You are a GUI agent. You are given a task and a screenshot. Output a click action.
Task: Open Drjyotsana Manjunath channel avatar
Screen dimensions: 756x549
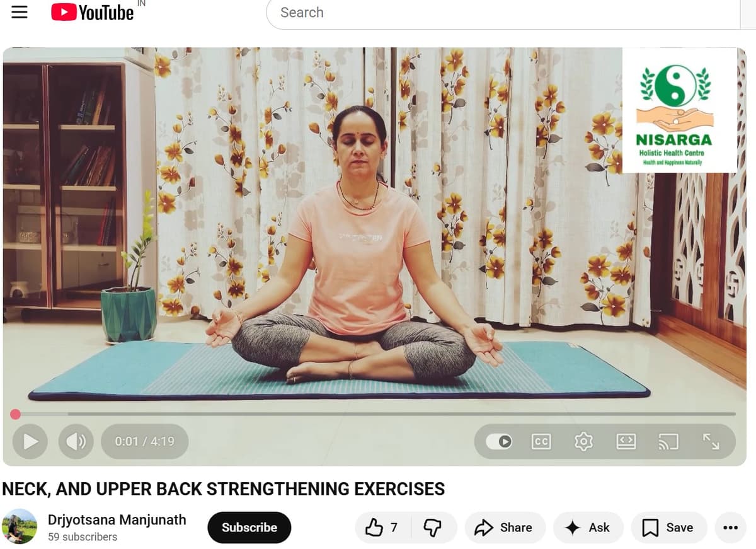point(20,526)
